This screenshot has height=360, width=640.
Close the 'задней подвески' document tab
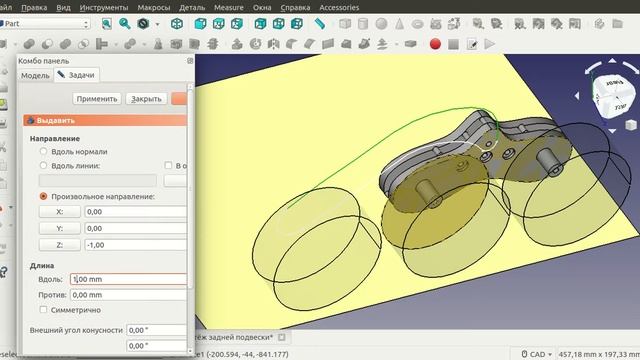[x=282, y=337]
